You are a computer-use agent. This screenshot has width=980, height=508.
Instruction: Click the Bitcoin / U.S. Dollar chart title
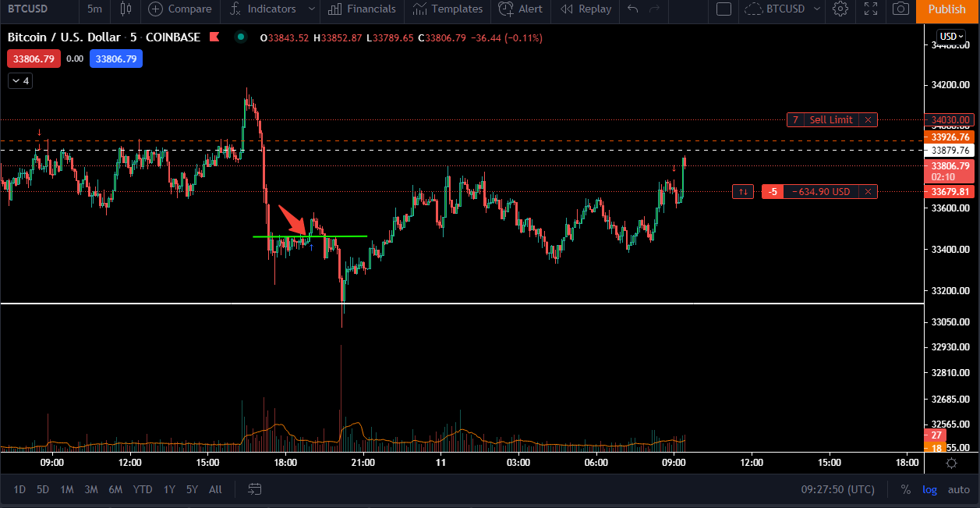tap(64, 37)
